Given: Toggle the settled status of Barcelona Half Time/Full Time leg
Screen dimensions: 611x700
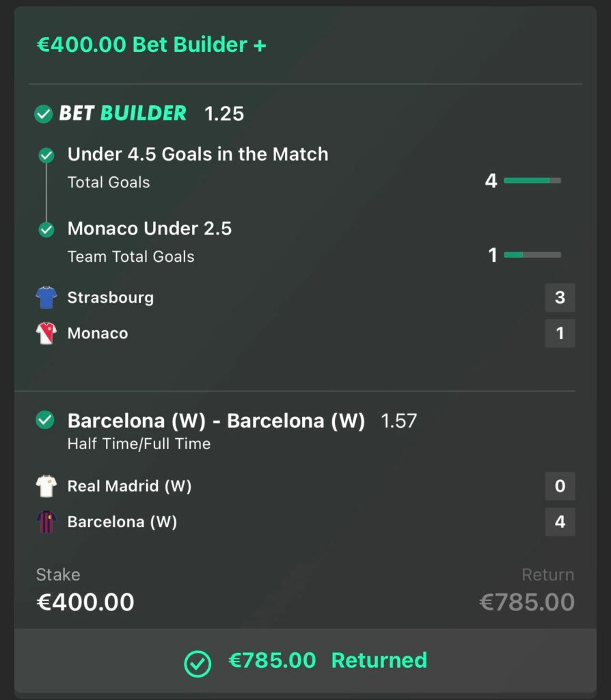Looking at the screenshot, I should [44, 421].
